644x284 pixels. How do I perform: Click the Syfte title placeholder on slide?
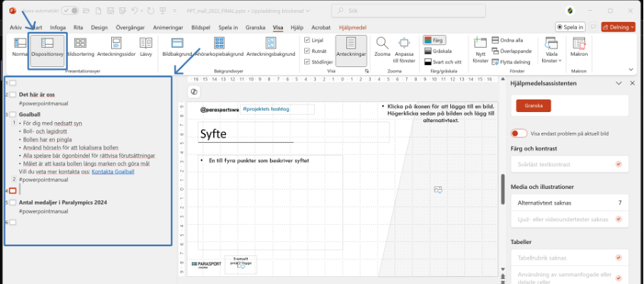(294, 133)
